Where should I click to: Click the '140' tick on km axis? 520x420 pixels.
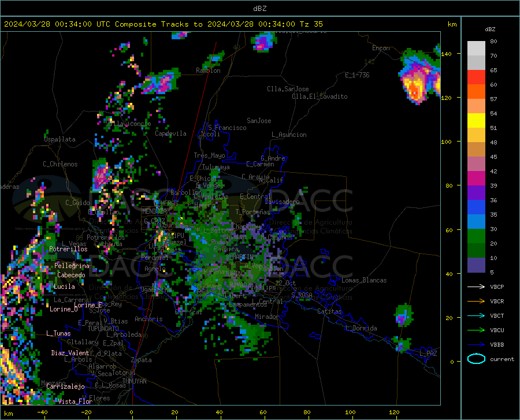447,54
